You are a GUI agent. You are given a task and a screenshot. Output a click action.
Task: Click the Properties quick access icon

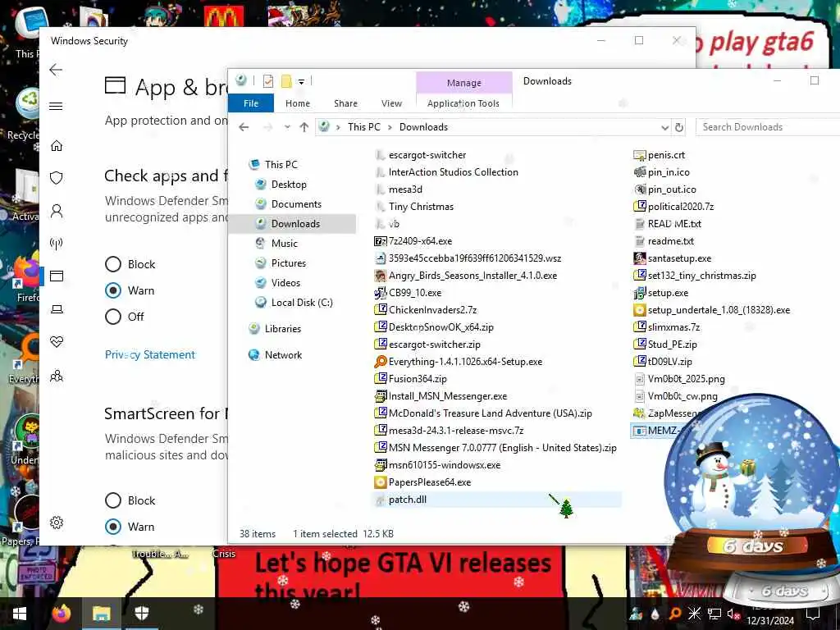(x=268, y=81)
